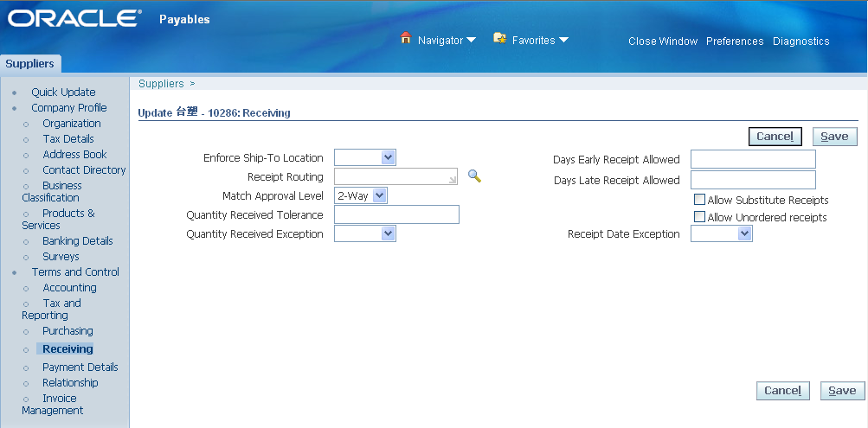Viewport: 868px width, 428px height.
Task: Open the Preferences link
Action: (x=735, y=42)
